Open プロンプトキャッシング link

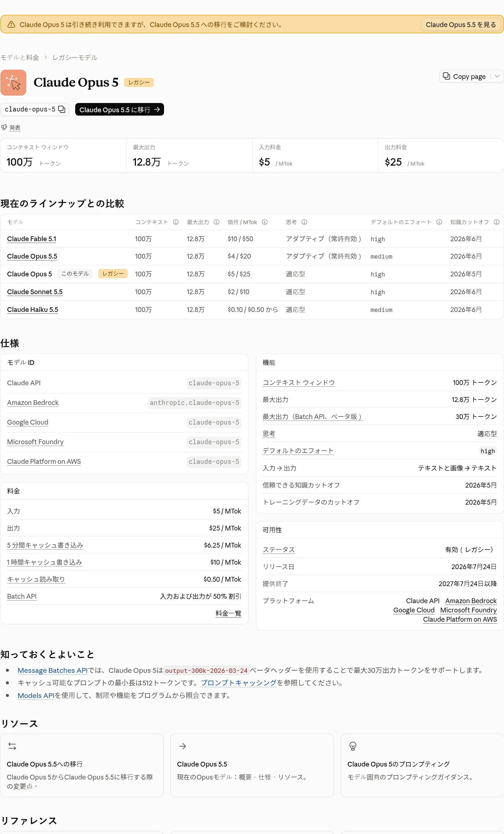click(x=239, y=683)
